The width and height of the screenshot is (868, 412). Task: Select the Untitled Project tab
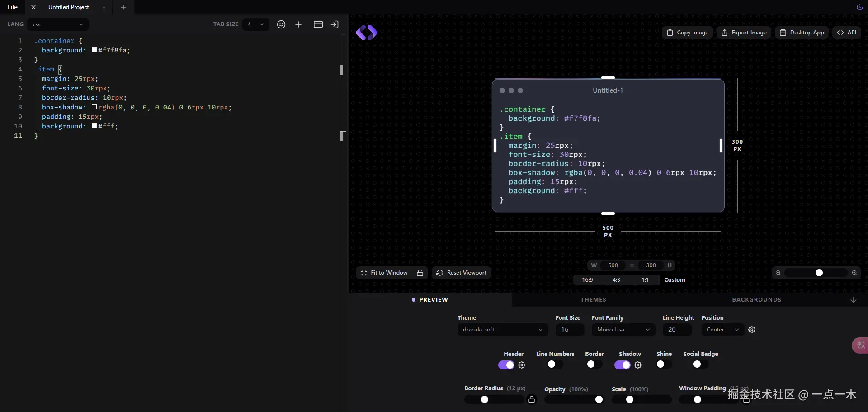tap(69, 7)
